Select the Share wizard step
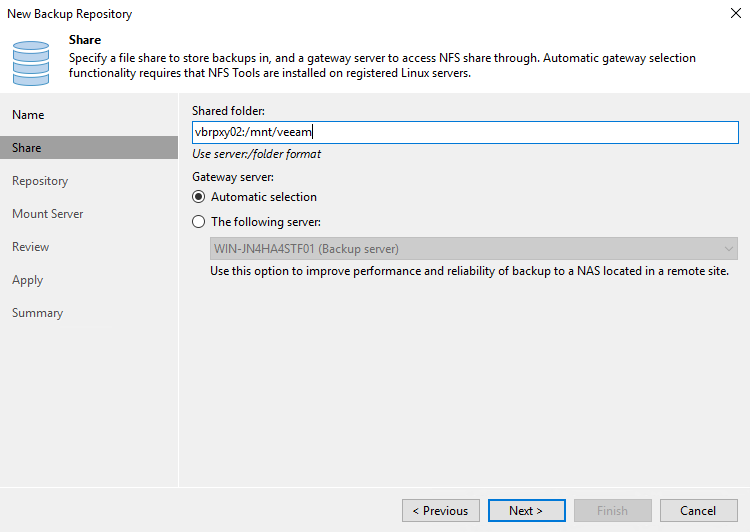Image resolution: width=750 pixels, height=532 pixels. coord(27,148)
